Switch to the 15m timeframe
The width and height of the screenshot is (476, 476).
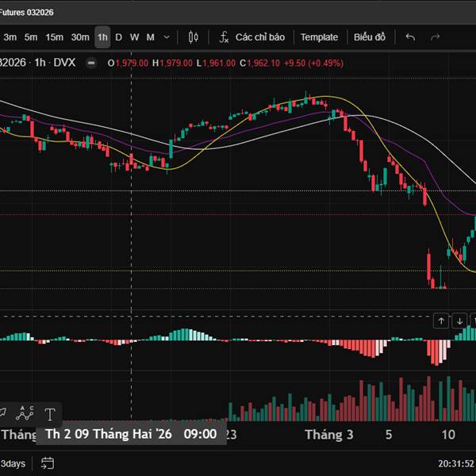(54, 37)
